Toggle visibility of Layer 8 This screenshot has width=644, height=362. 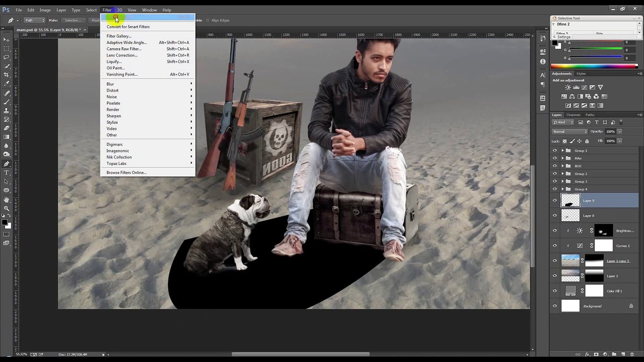click(x=555, y=216)
